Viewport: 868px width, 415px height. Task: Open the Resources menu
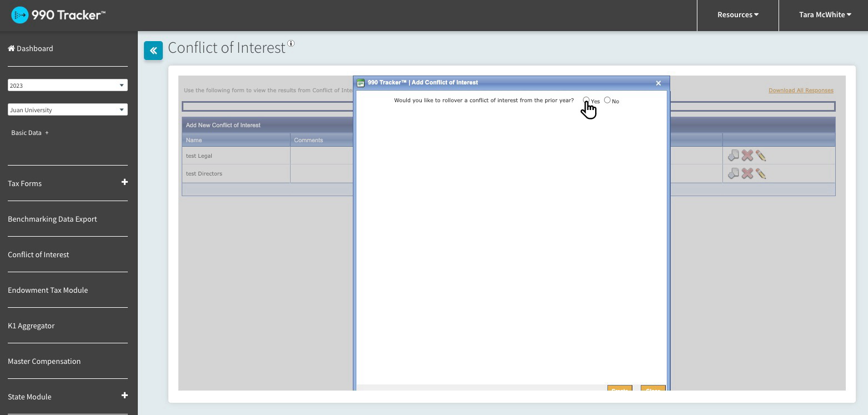tap(737, 15)
